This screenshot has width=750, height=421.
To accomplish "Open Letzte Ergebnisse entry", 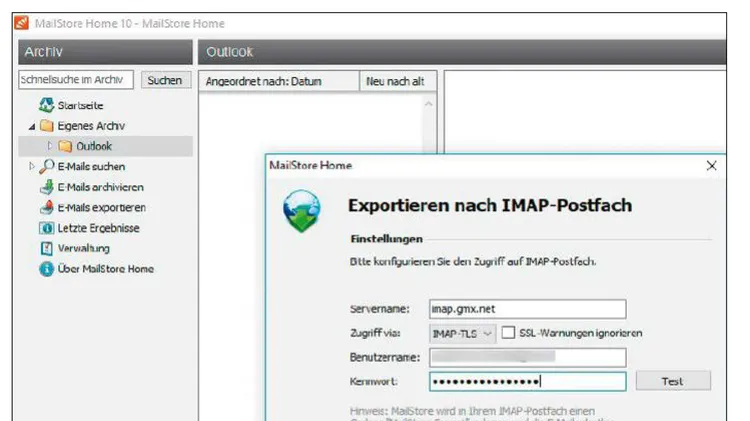I will coord(99,228).
